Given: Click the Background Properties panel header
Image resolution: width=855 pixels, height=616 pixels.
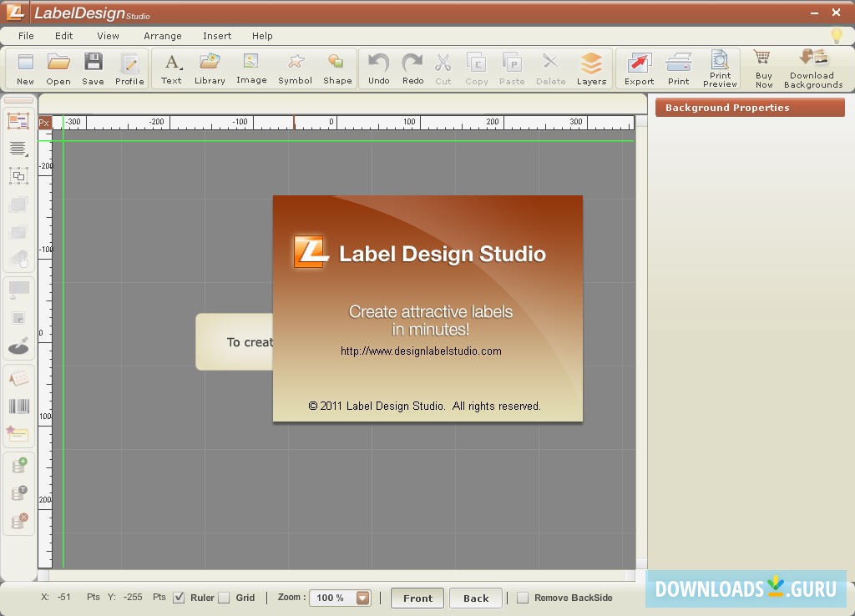Looking at the screenshot, I should coord(750,108).
